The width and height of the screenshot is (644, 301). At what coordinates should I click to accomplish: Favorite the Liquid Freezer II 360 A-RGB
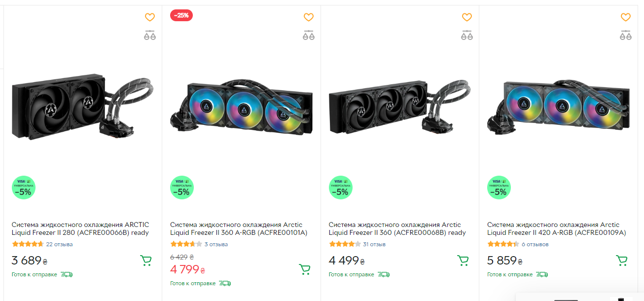pyautogui.click(x=309, y=18)
